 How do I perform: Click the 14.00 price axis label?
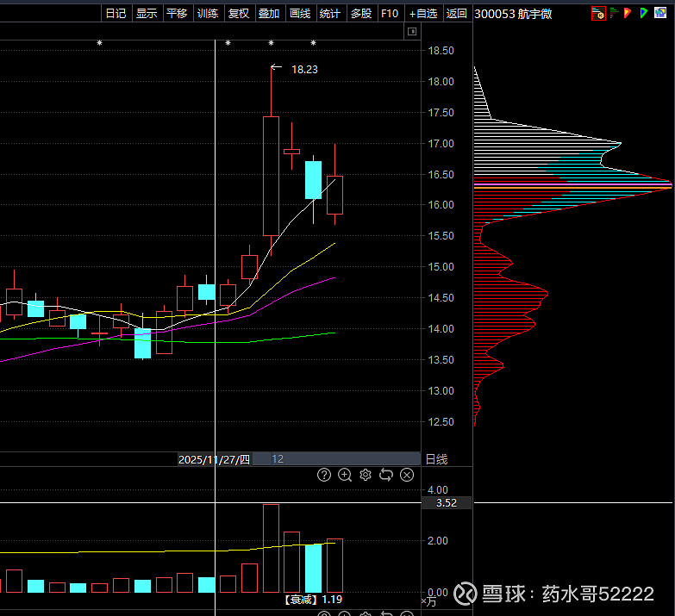[x=441, y=329]
